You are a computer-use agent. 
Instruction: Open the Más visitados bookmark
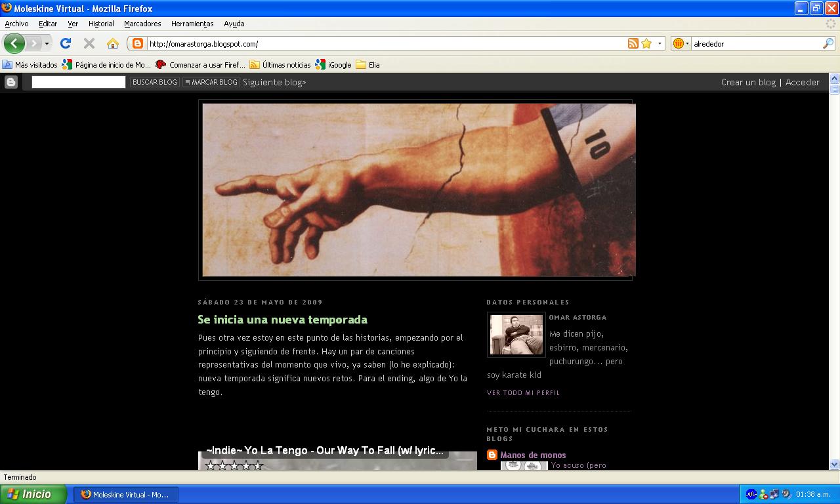pos(30,65)
